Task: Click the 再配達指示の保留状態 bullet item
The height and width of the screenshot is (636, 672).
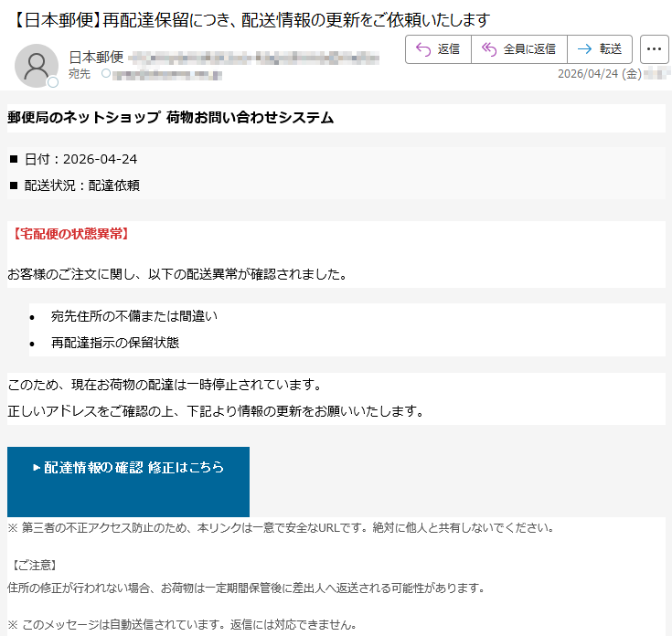Action: pos(115,343)
